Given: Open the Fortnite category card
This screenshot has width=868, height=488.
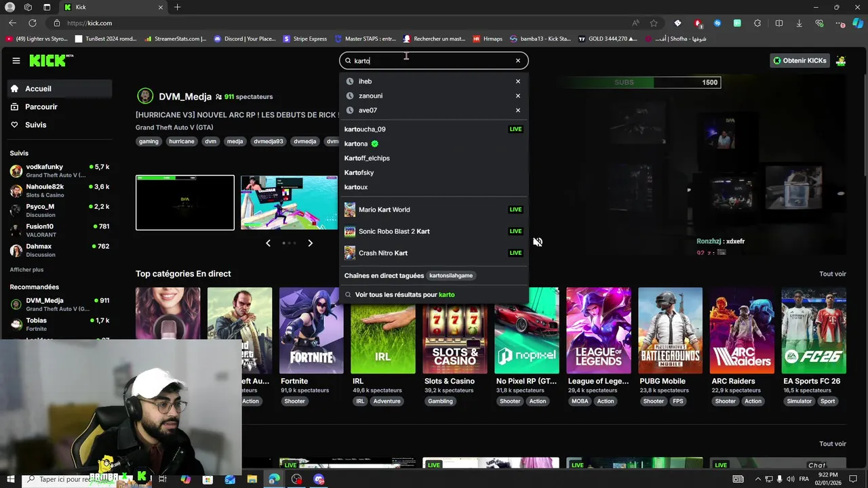Looking at the screenshot, I should (311, 331).
